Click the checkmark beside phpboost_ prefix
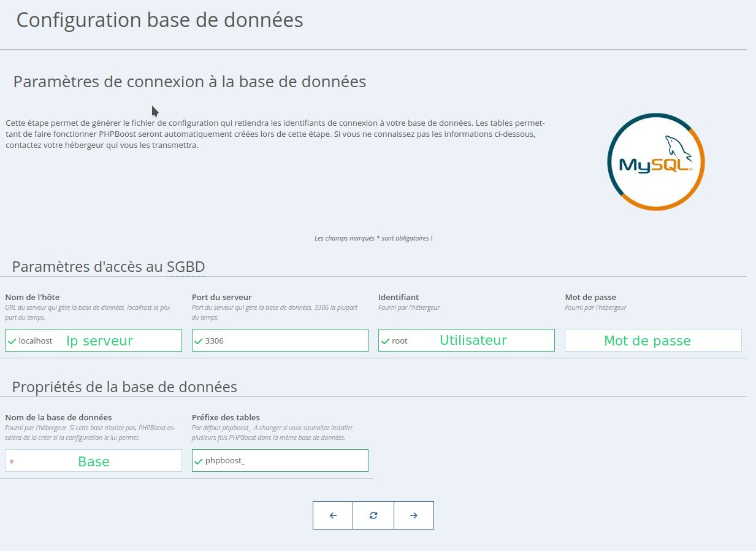 click(x=199, y=460)
